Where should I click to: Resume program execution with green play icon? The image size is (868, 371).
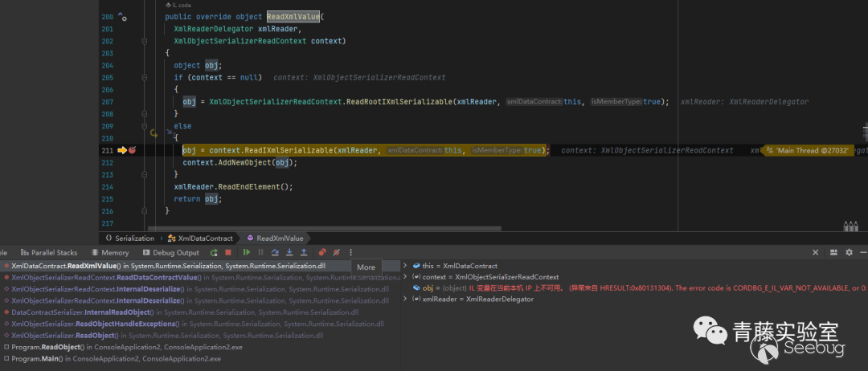point(247,252)
